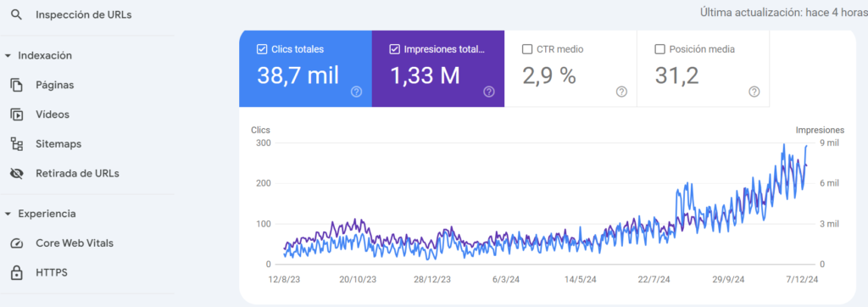The width and height of the screenshot is (868, 307).
Task: Click the 7/12/24 date label
Action: pyautogui.click(x=802, y=280)
